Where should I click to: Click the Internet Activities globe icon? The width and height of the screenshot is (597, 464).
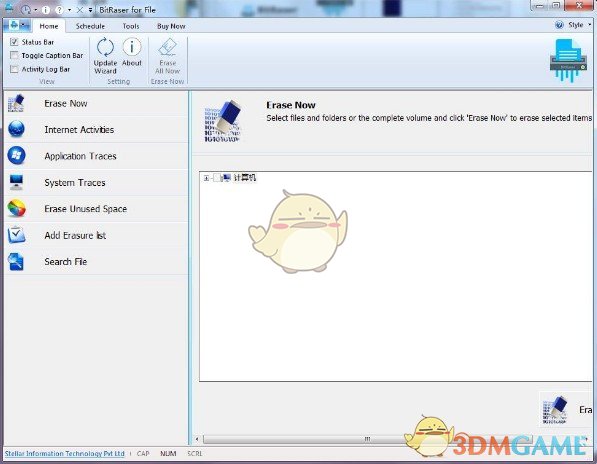pyautogui.click(x=16, y=129)
